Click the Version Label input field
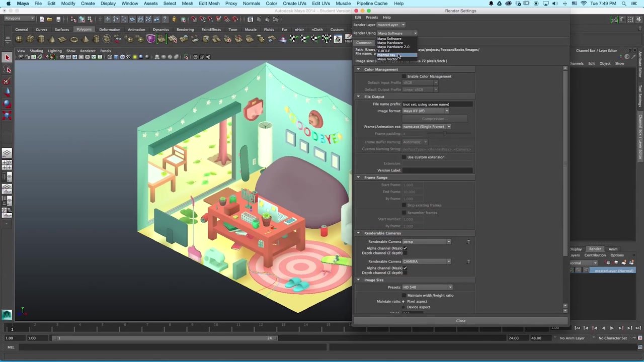This screenshot has height=362, width=644. pyautogui.click(x=437, y=170)
